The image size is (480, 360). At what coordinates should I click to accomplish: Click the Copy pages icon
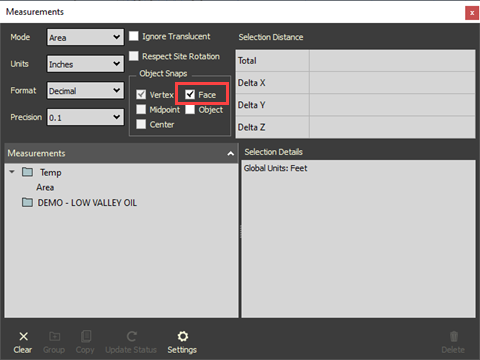coord(86,336)
